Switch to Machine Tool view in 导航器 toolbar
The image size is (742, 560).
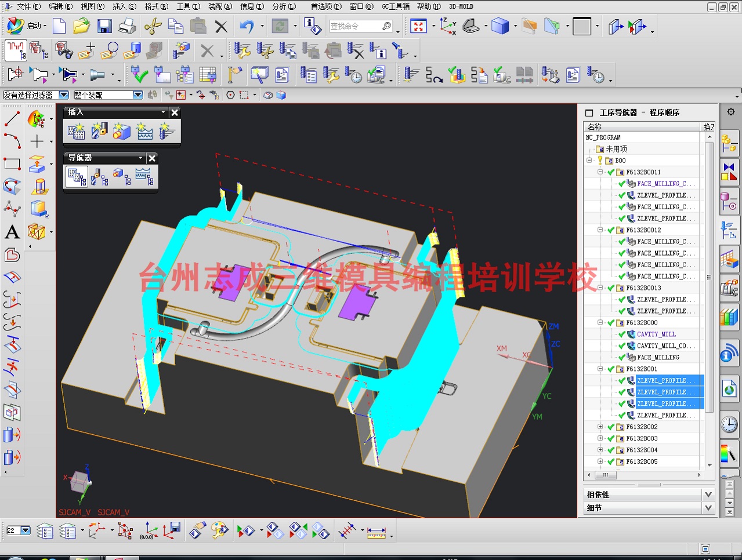99,177
